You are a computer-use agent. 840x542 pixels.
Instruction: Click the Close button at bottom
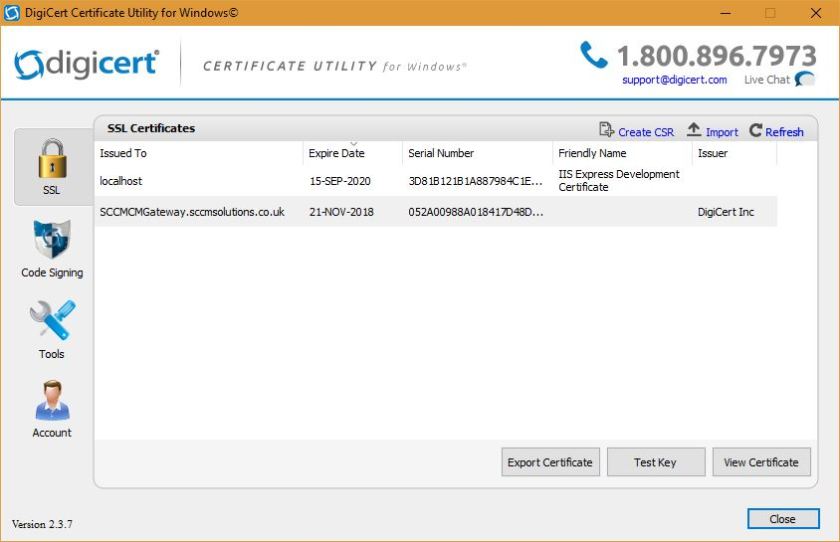pyautogui.click(x=782, y=519)
